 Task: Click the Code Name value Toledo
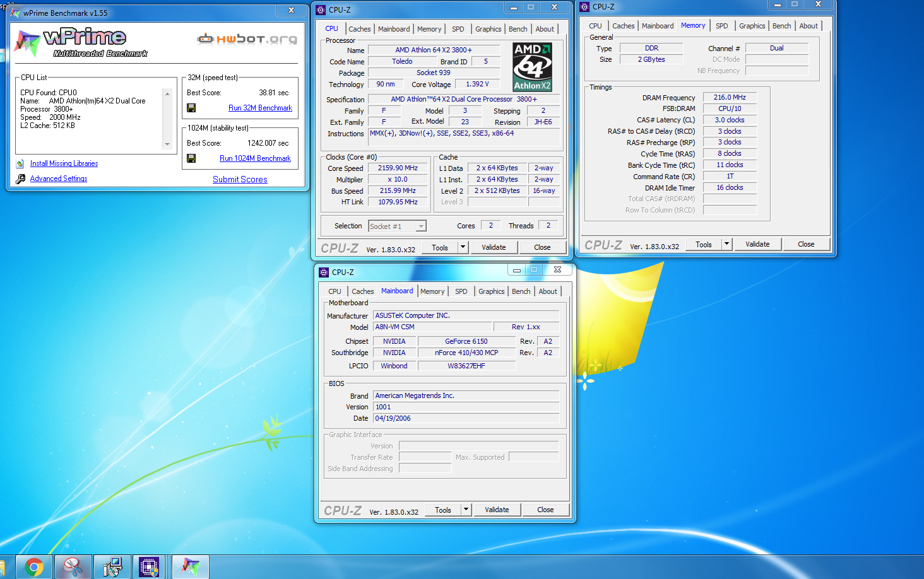(x=402, y=61)
